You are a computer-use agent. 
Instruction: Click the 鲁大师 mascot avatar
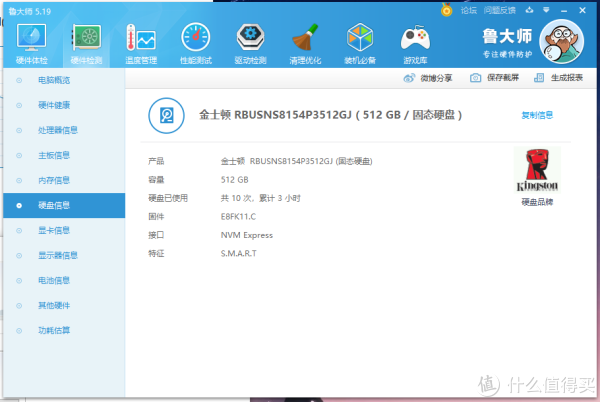click(561, 42)
